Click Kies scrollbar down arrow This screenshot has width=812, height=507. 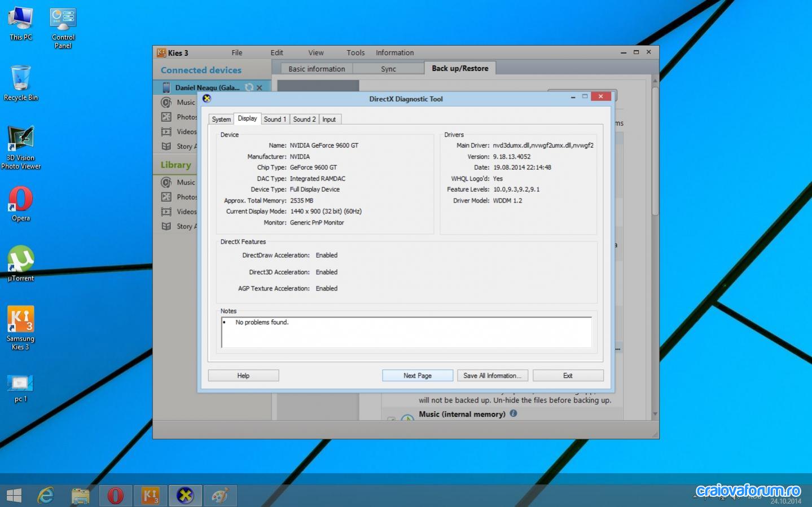655,414
